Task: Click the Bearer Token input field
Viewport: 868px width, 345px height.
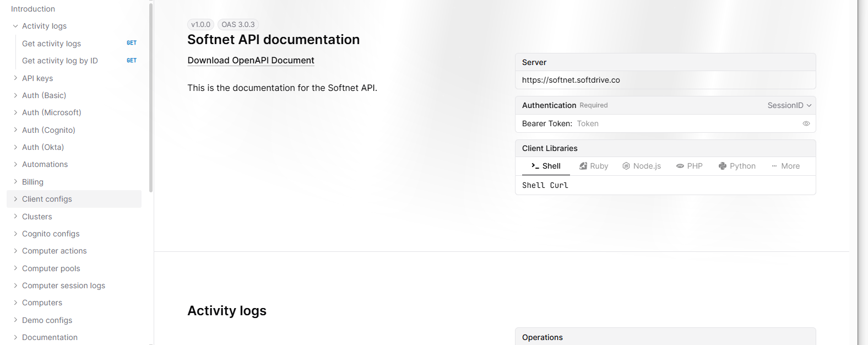Action: [x=687, y=123]
